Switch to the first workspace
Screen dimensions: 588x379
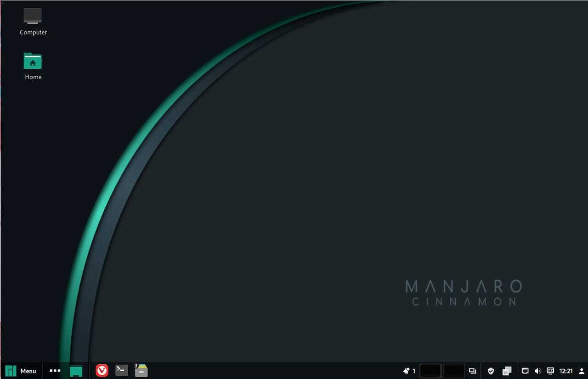coord(430,371)
